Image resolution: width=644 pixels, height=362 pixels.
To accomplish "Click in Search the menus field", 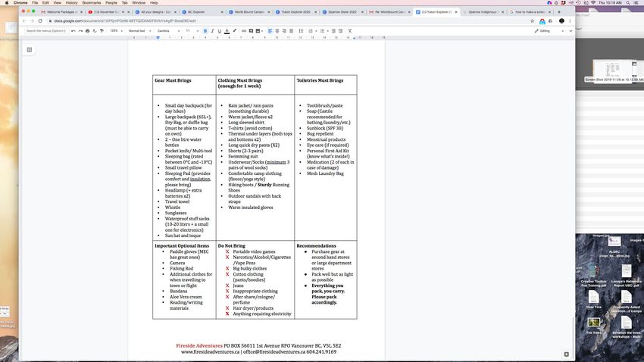I will (x=45, y=31).
